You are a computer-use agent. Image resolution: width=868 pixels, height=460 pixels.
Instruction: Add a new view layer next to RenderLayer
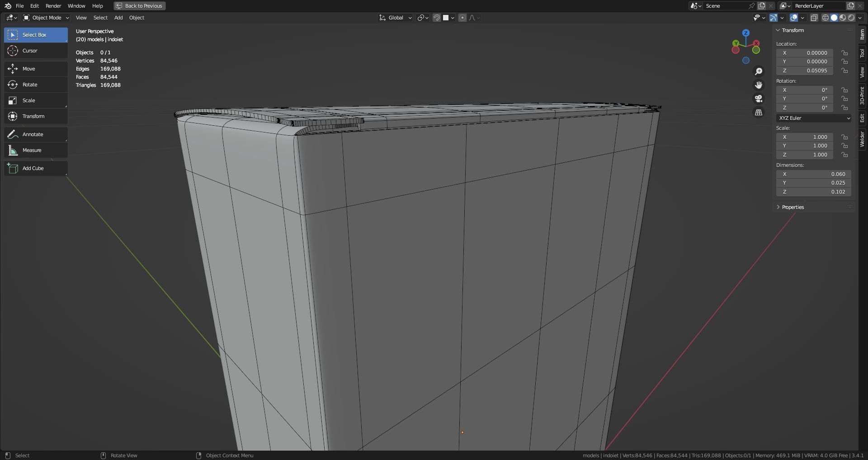pyautogui.click(x=850, y=6)
